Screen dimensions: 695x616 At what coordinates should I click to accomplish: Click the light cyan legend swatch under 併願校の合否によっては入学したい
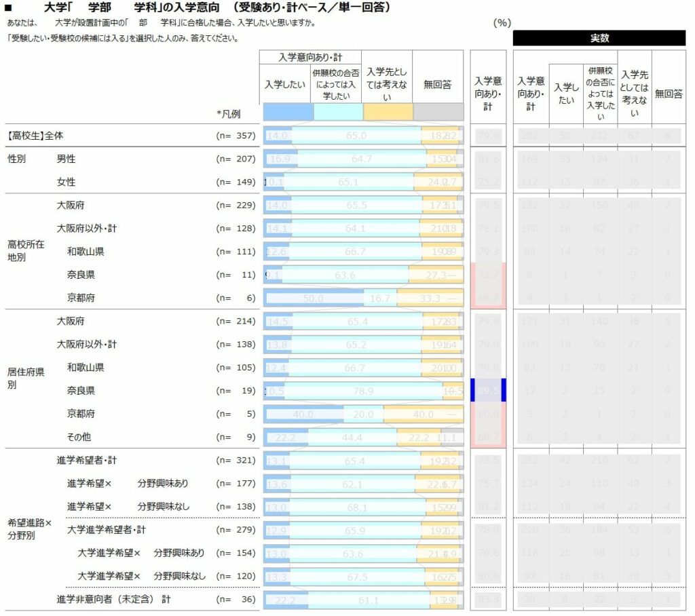(x=338, y=112)
